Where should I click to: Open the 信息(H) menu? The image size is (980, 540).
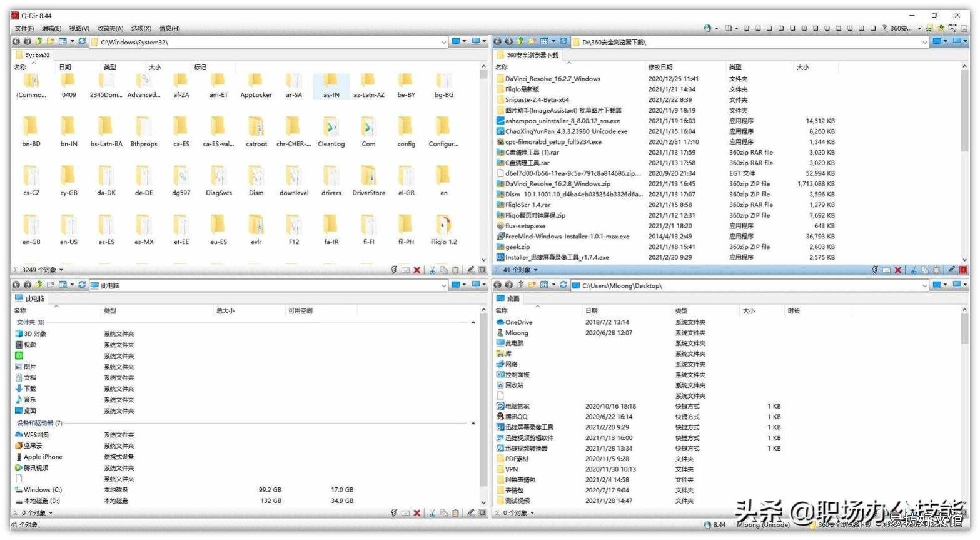[169, 28]
